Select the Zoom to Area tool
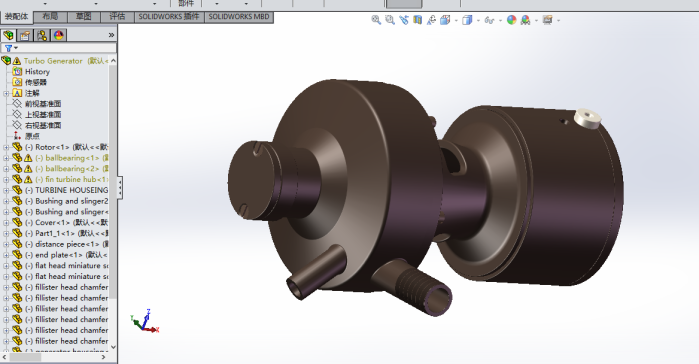This screenshot has width=699, height=364. tap(390, 20)
